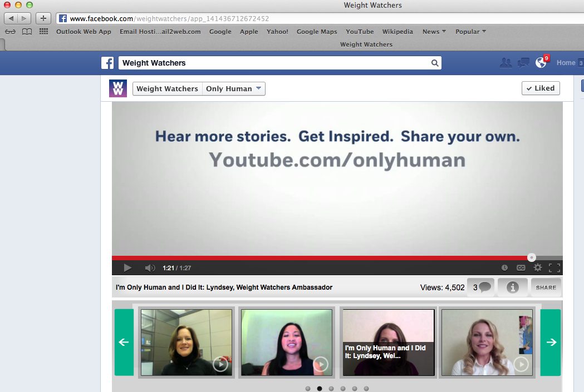
Task: Open the Wikipedia bookmark
Action: coord(397,32)
